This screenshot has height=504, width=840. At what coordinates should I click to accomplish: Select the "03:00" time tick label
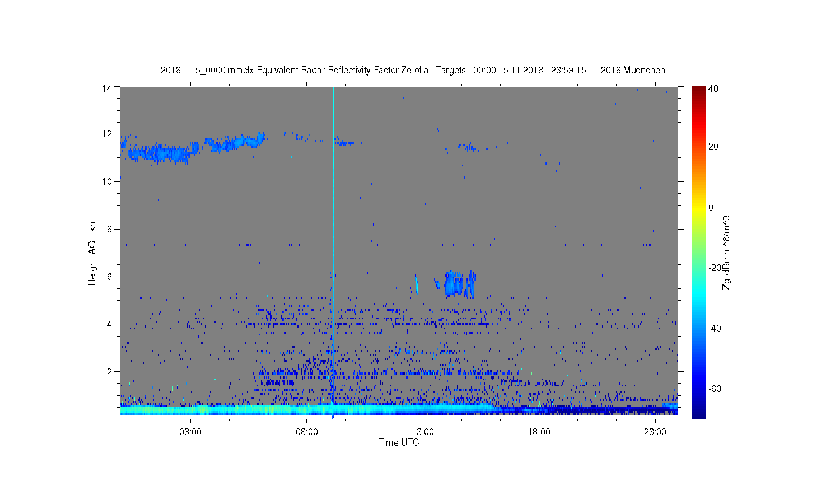click(x=190, y=432)
